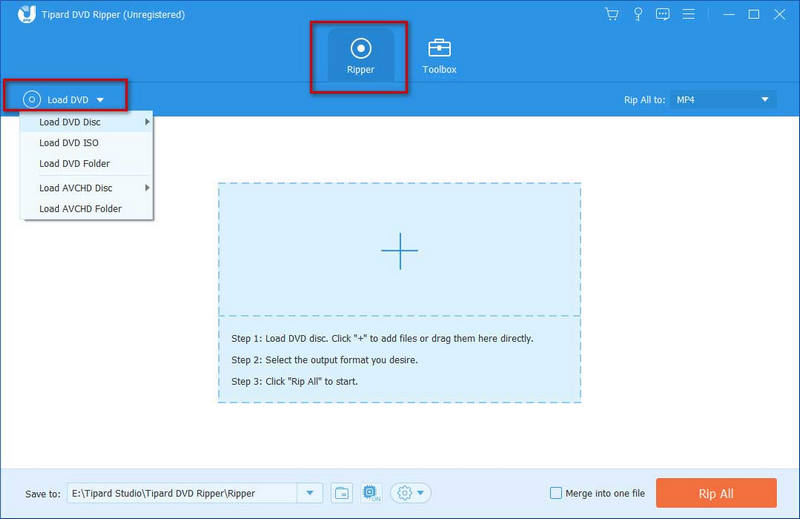
Task: Collapse the Load DVD dropdown arrow
Action: coord(101,100)
